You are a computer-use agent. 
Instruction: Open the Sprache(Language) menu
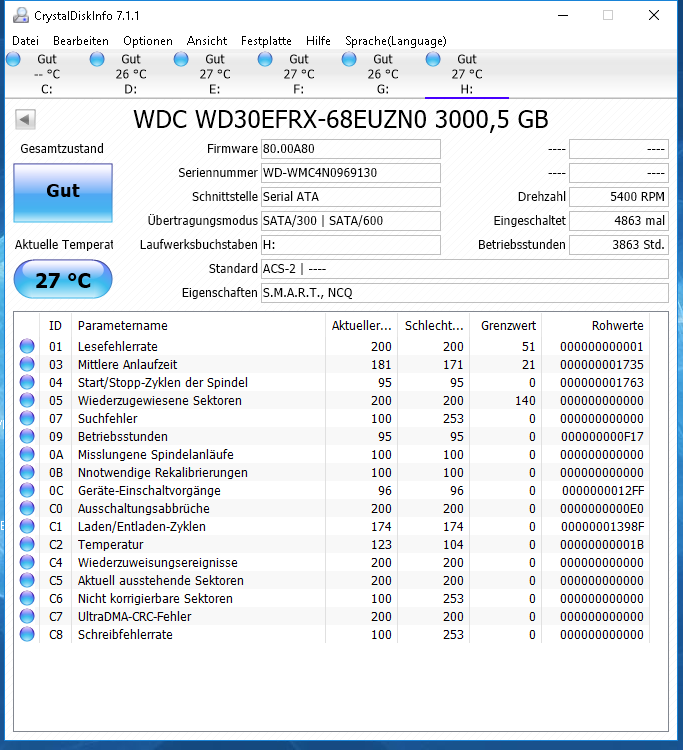pos(395,41)
